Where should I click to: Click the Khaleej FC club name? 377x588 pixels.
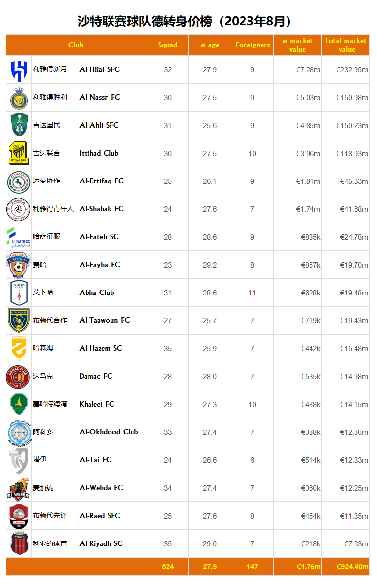coord(97,404)
